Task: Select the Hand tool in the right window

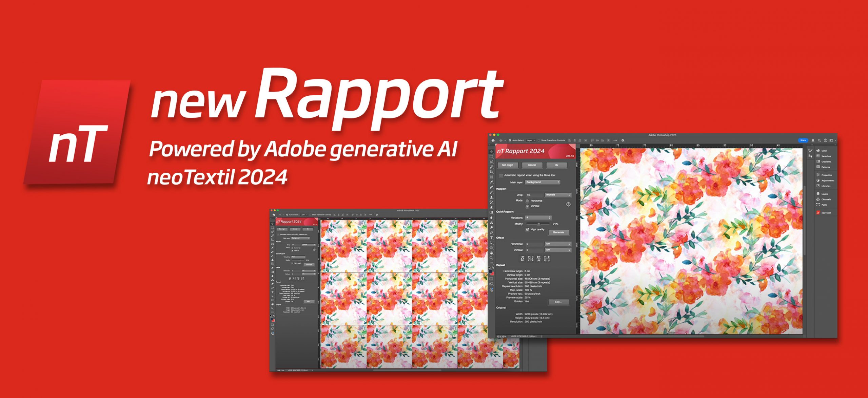Action: tap(491, 253)
